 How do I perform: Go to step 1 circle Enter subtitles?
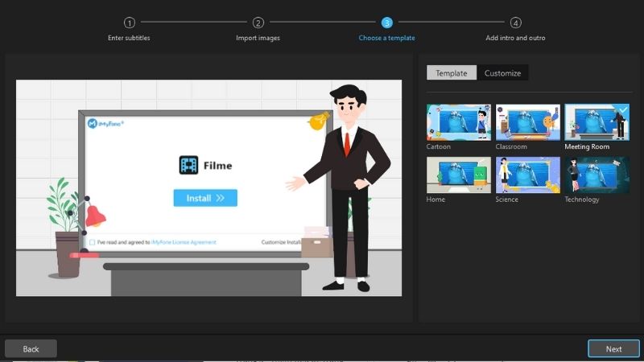(130, 23)
